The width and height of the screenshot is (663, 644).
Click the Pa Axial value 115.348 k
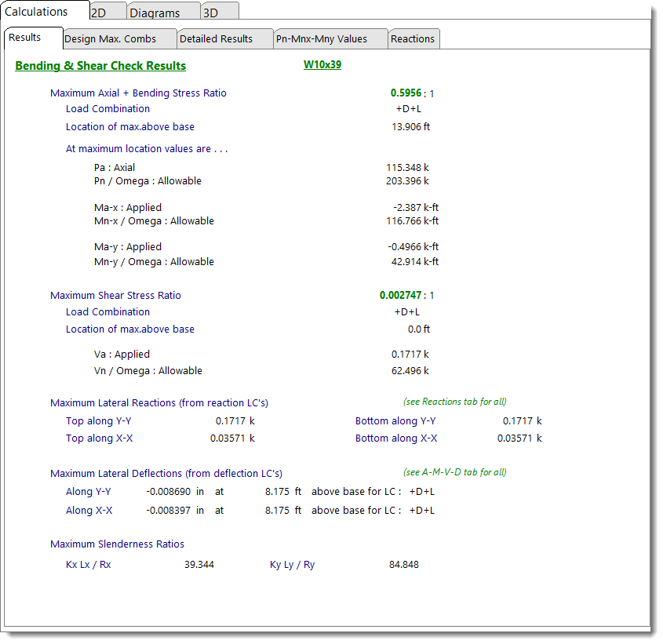point(407,167)
